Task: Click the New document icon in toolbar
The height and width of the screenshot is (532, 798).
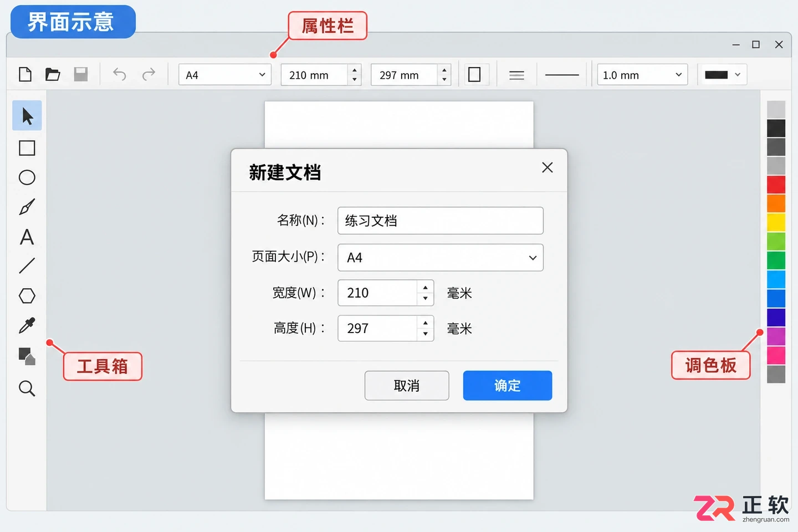Action: [x=25, y=74]
